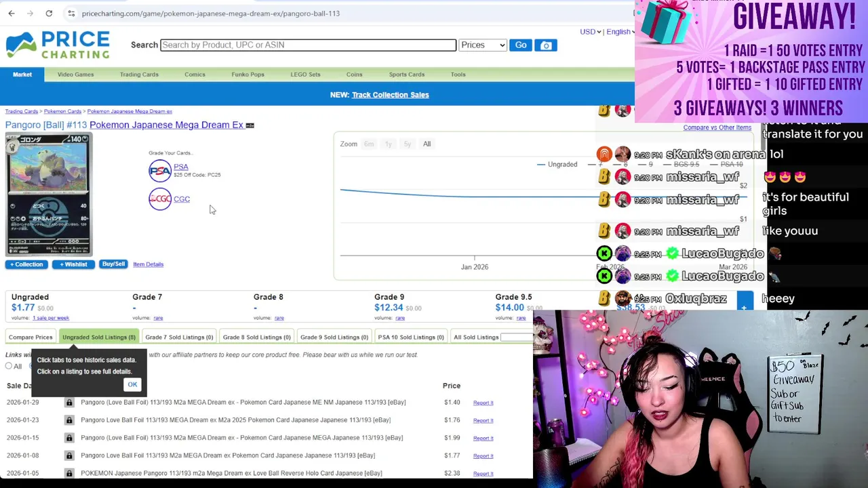Open the CGC grading logo
Screen dimensions: 868x488
click(160, 199)
